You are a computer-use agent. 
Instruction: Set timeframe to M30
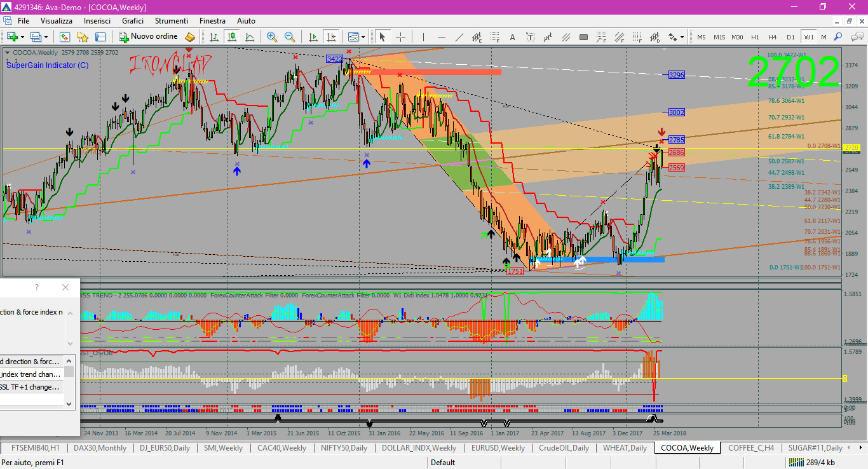(737, 37)
